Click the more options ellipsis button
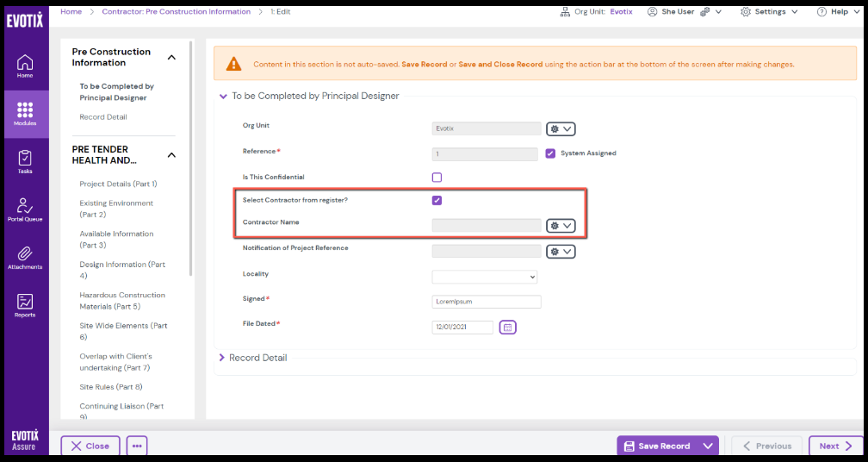The width and height of the screenshot is (868, 462). tap(137, 446)
